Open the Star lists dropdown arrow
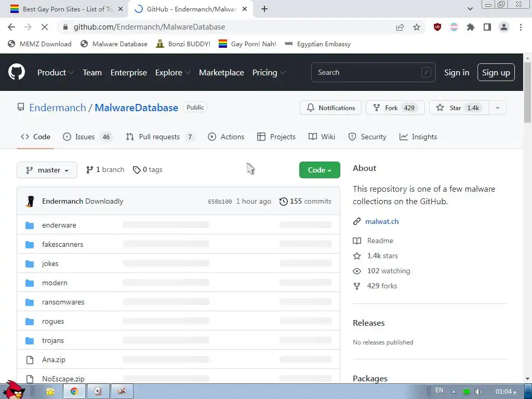 click(497, 108)
